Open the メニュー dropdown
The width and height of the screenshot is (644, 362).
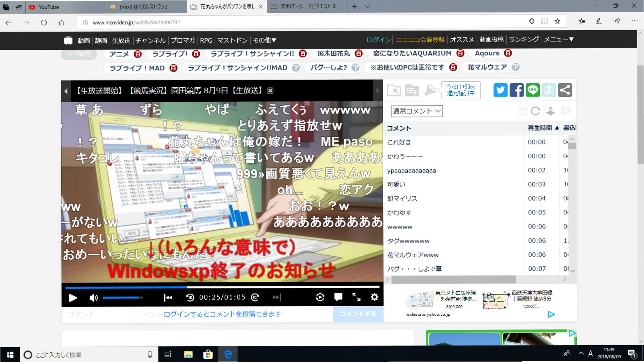[559, 39]
